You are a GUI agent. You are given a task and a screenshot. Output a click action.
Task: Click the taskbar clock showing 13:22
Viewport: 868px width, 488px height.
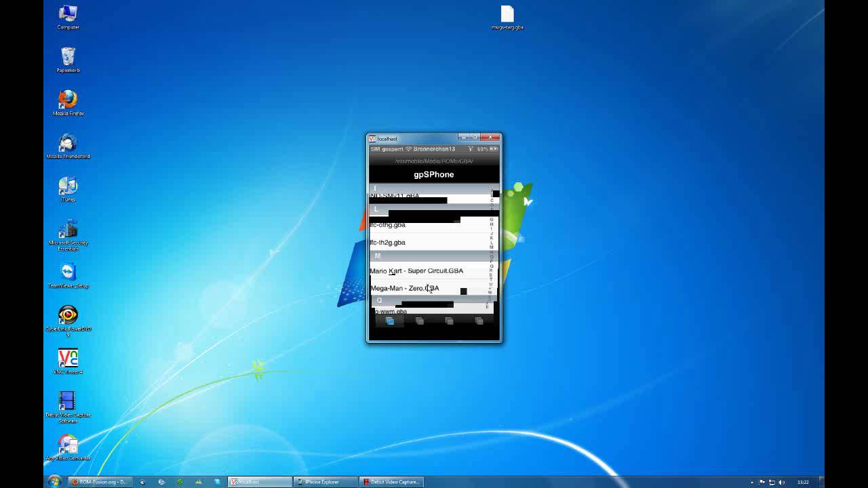[803, 482]
